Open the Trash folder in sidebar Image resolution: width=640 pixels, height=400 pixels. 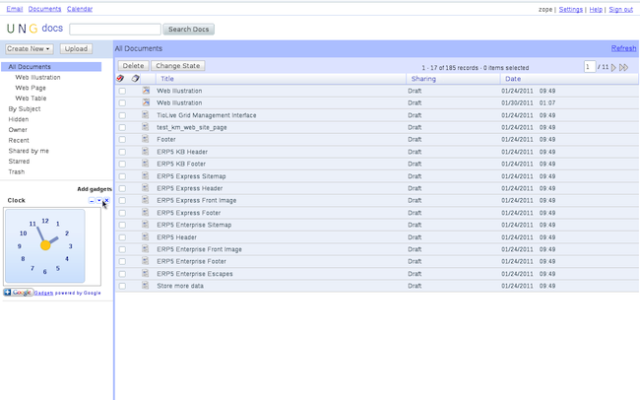pyautogui.click(x=17, y=172)
